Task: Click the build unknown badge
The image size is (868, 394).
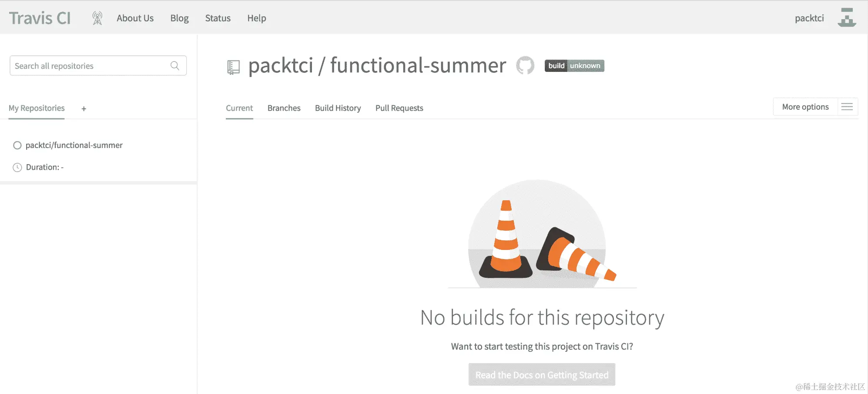Action: point(574,66)
